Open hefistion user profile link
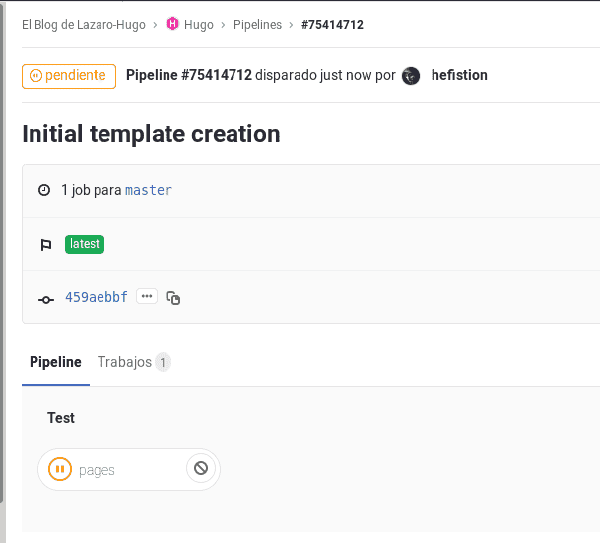The width and height of the screenshot is (600, 543). [460, 75]
